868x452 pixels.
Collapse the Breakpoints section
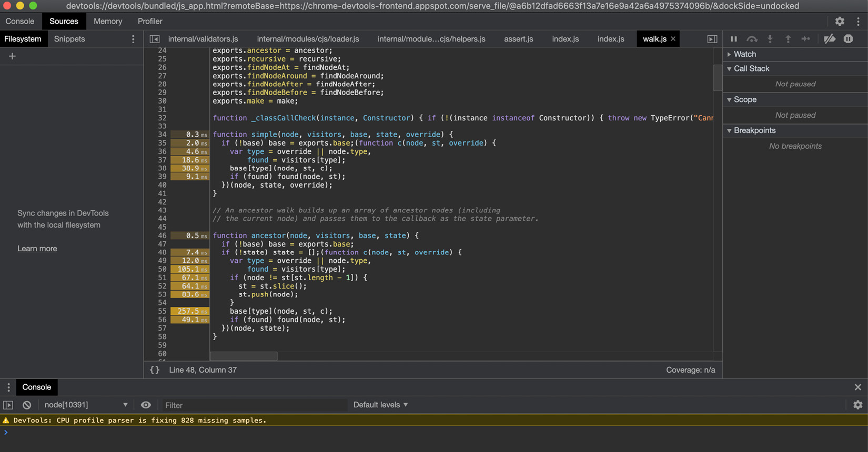pos(795,131)
